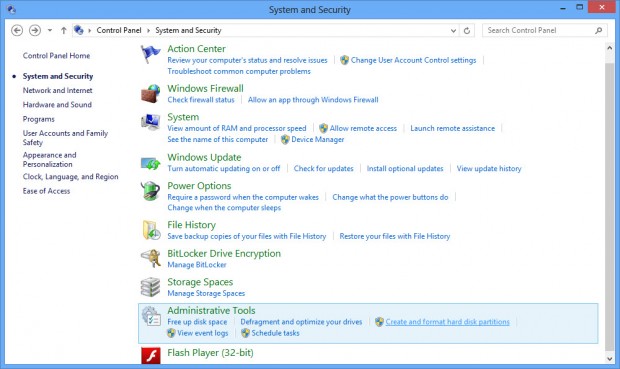This screenshot has height=369, width=620.
Task: Open User Accounts and Family Safety
Action: point(65,138)
